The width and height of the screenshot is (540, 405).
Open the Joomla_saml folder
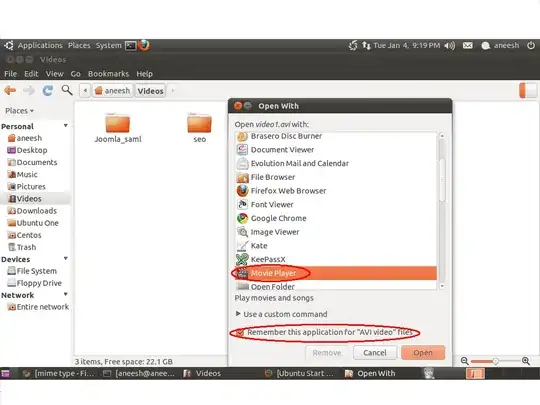click(118, 128)
